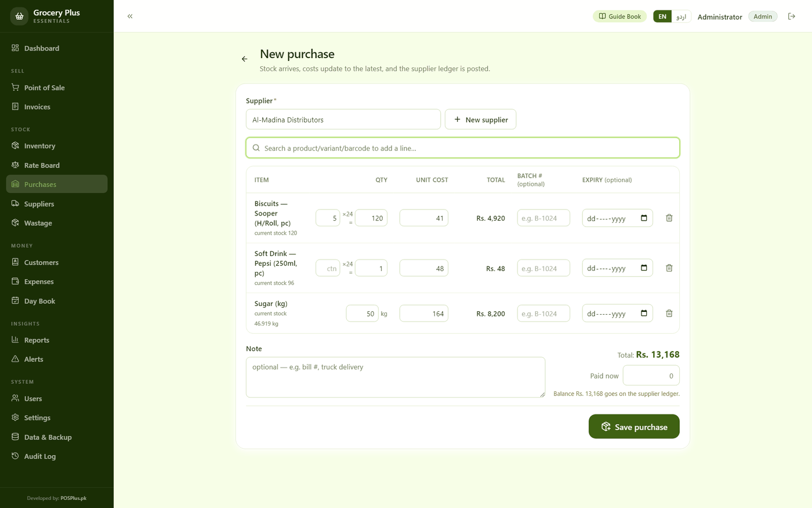This screenshot has width=812, height=508.
Task: Delete the Biscuits Sooper line
Action: 669,218
